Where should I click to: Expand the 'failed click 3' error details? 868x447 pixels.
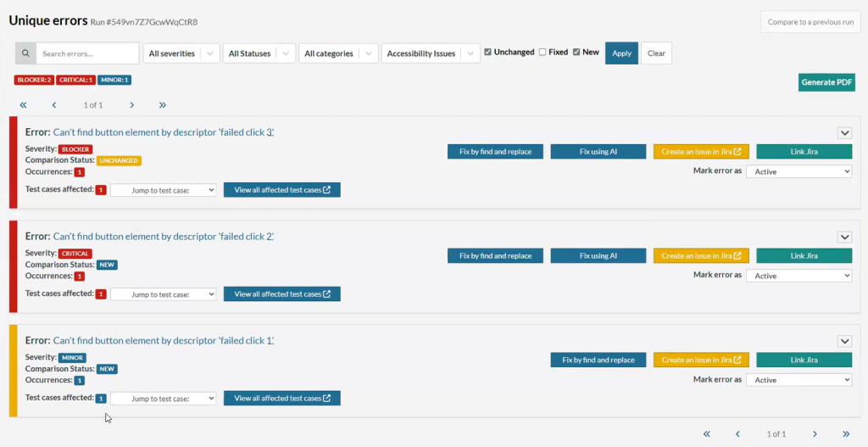pyautogui.click(x=844, y=132)
